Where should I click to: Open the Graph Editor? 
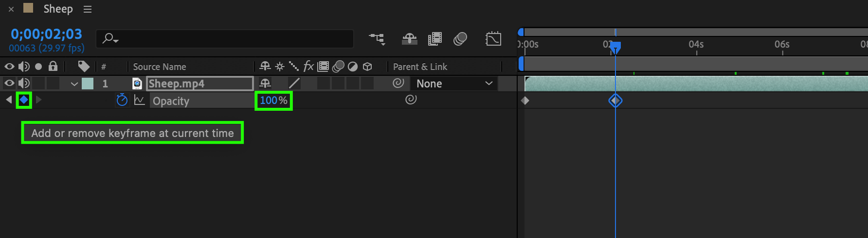pos(493,39)
